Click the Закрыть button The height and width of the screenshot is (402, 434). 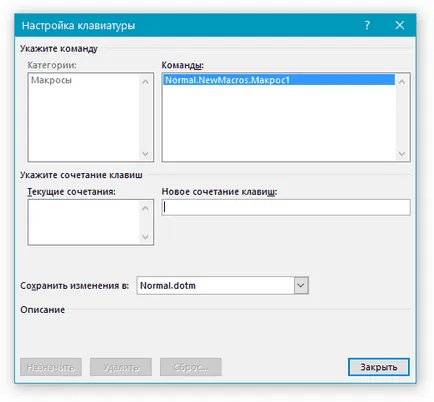click(x=379, y=367)
